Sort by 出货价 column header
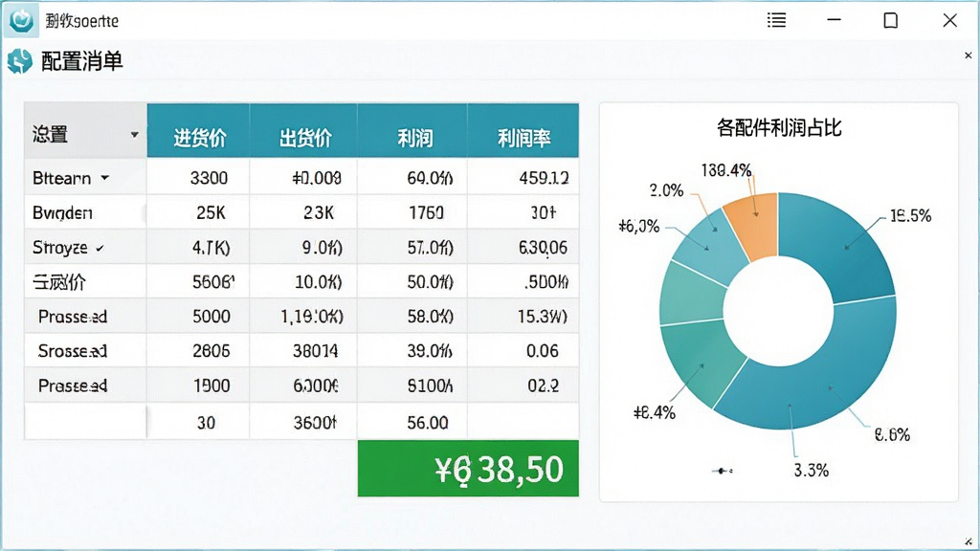 point(304,130)
